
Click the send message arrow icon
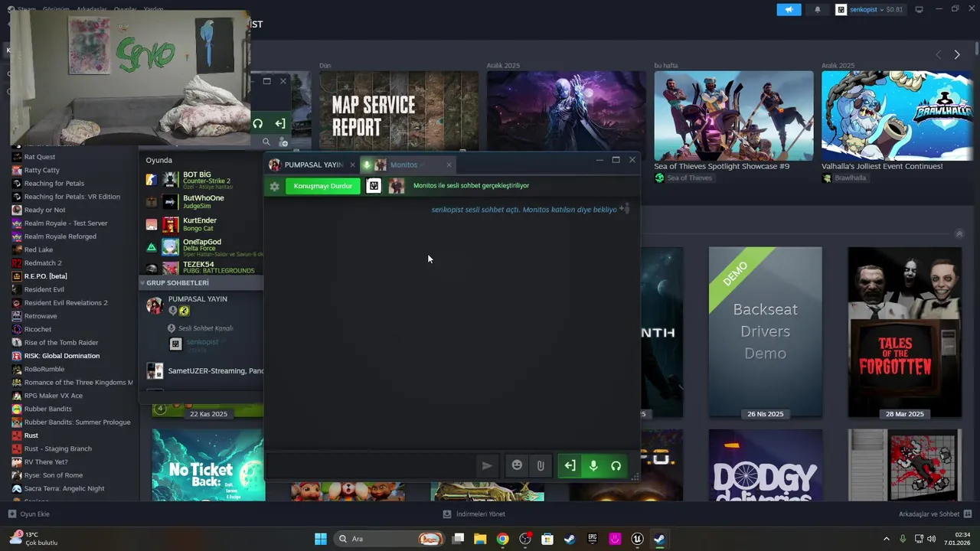pyautogui.click(x=487, y=465)
